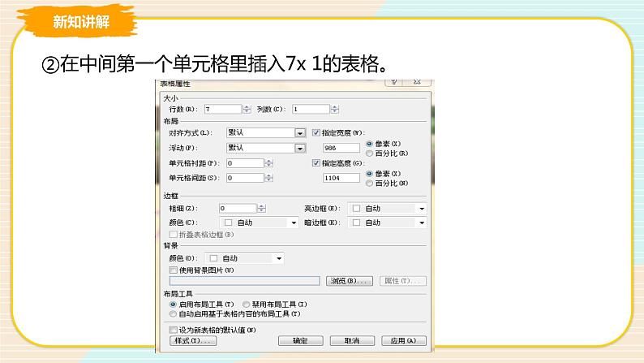Click the height value field showing 1104
The width and height of the screenshot is (644, 363).
coord(341,178)
